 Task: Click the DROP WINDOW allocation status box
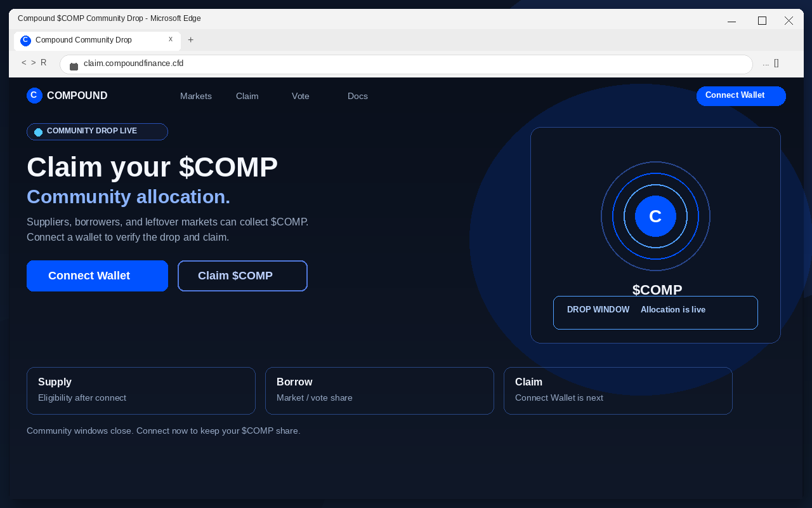point(655,312)
